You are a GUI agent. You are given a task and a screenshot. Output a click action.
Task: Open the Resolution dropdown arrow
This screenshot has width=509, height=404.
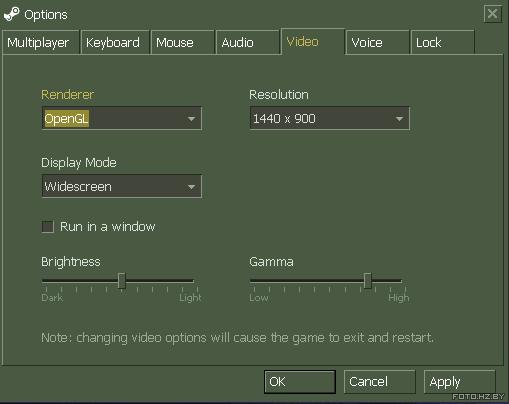399,119
